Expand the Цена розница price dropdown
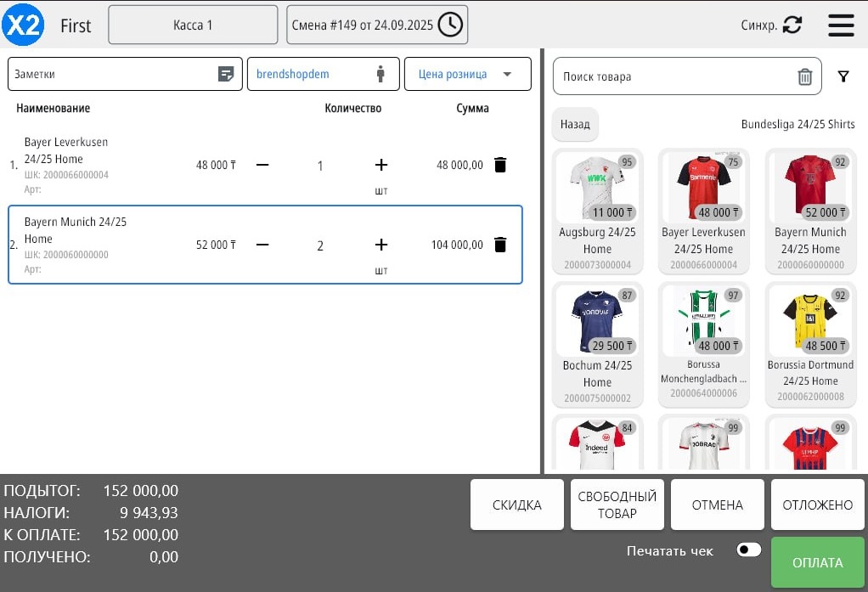The height and width of the screenshot is (592, 868). pyautogui.click(x=507, y=74)
